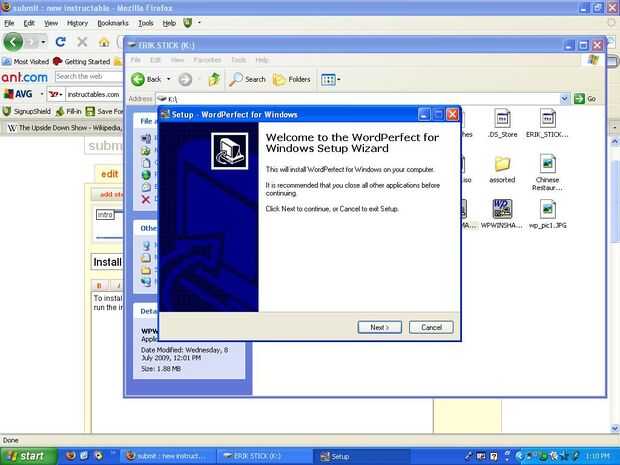The height and width of the screenshot is (465, 620).
Task: Click SignupShield toolbar button
Action: tap(27, 112)
